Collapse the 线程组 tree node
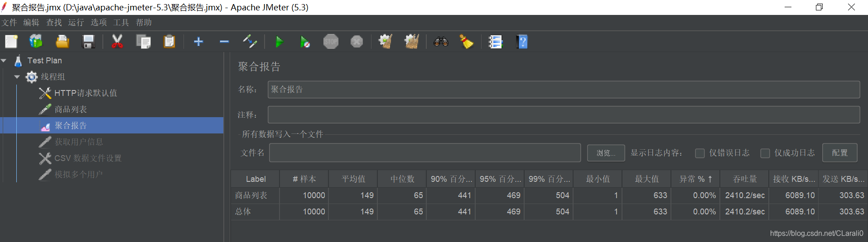The width and height of the screenshot is (868, 242). tap(17, 76)
